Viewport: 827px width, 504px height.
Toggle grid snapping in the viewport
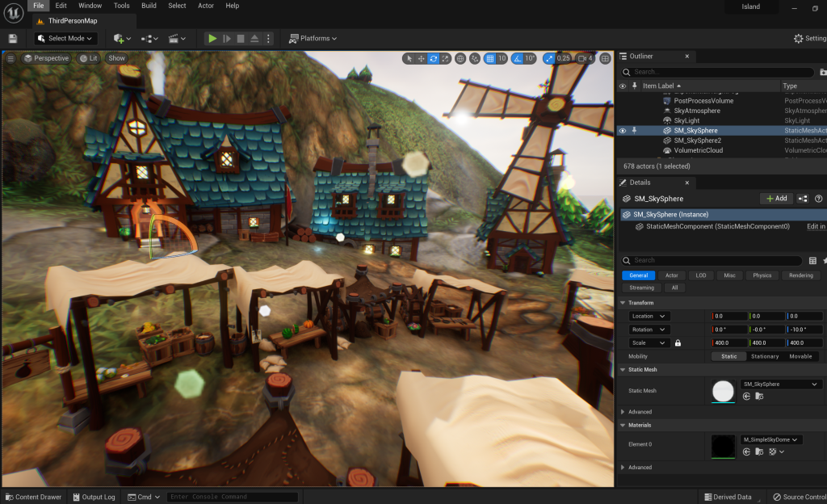[x=490, y=58]
